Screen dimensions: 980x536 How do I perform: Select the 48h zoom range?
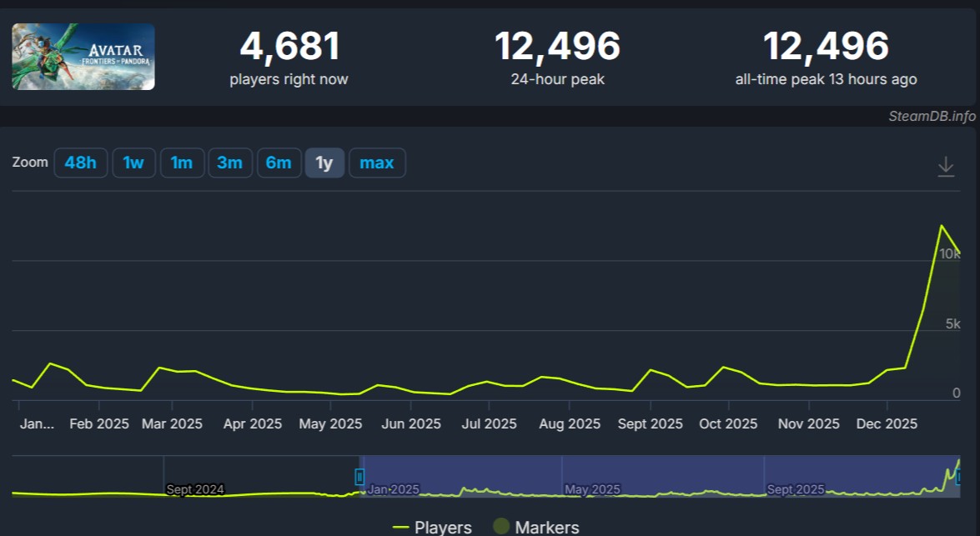(81, 163)
